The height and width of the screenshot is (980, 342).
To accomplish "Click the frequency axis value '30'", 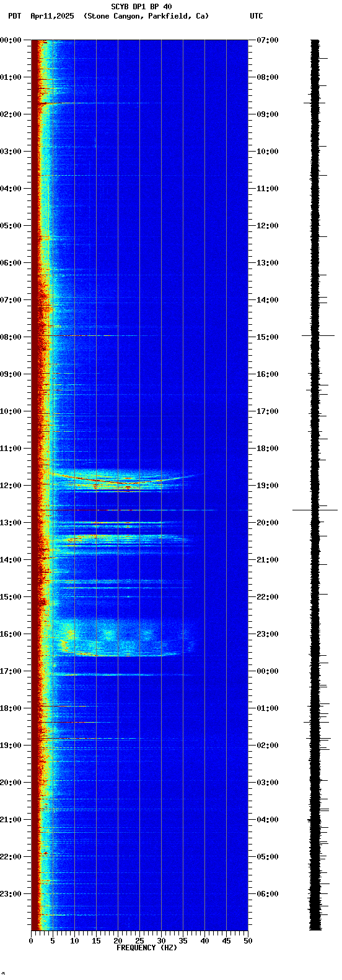I will pos(161,940).
